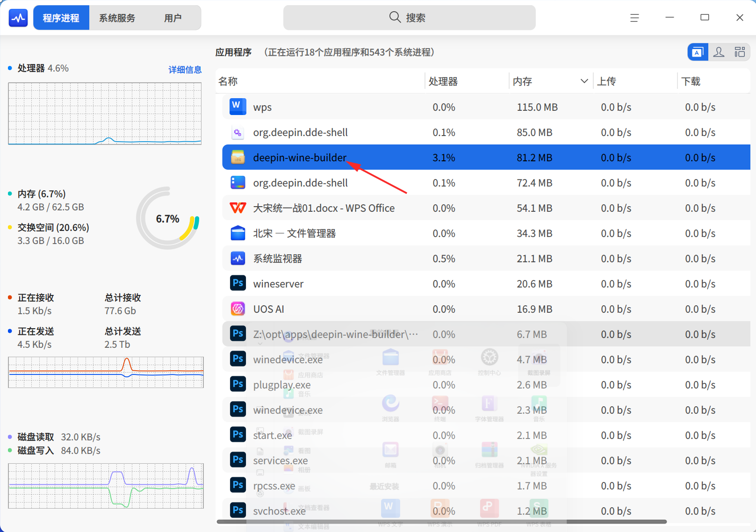Click the UOS AI icon

[x=238, y=309]
